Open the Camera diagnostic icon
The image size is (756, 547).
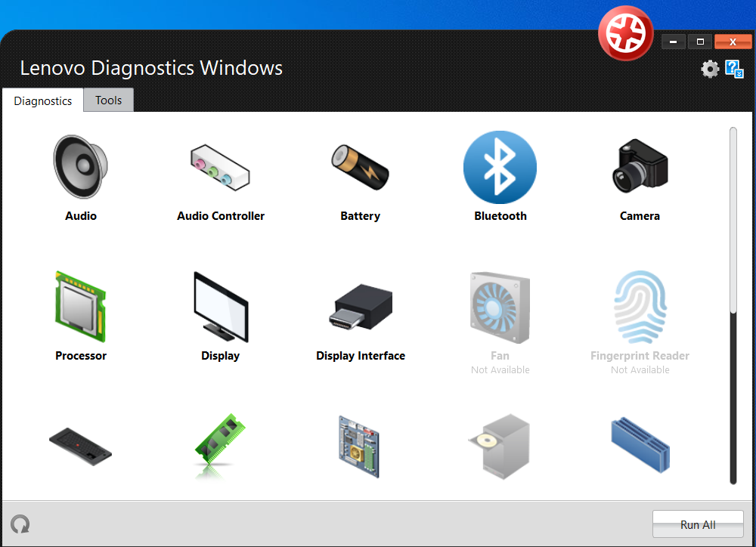coord(640,165)
